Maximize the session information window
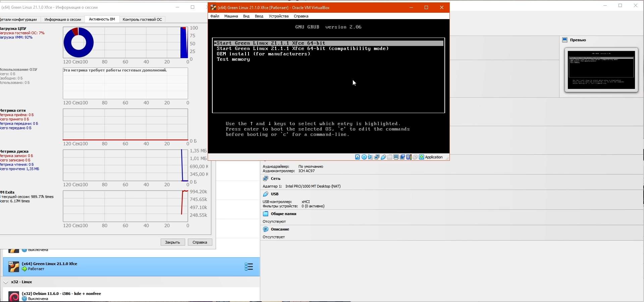The width and height of the screenshot is (644, 302). [x=193, y=7]
